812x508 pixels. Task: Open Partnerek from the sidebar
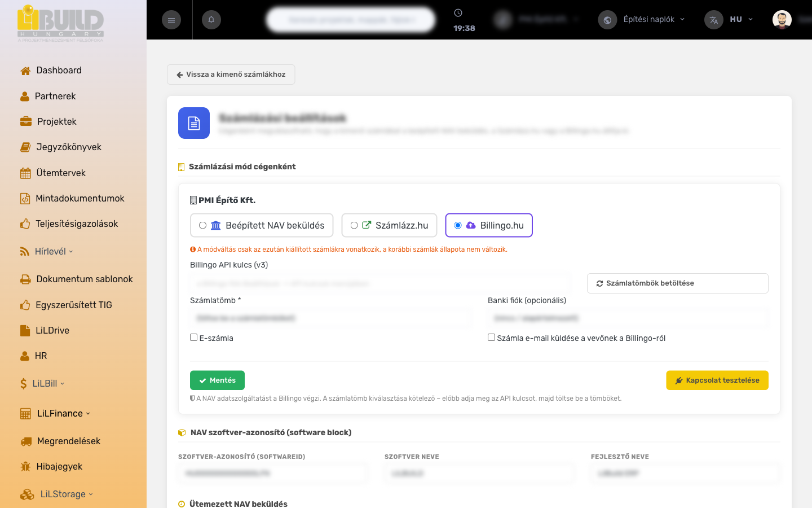click(x=55, y=97)
